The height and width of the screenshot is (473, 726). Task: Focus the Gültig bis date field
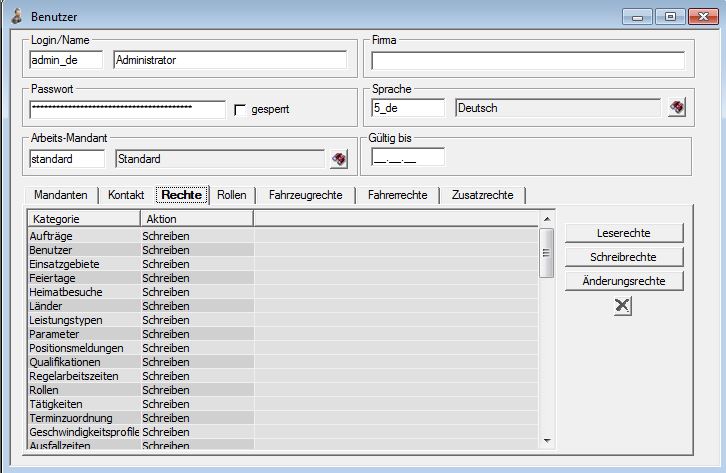point(407,157)
